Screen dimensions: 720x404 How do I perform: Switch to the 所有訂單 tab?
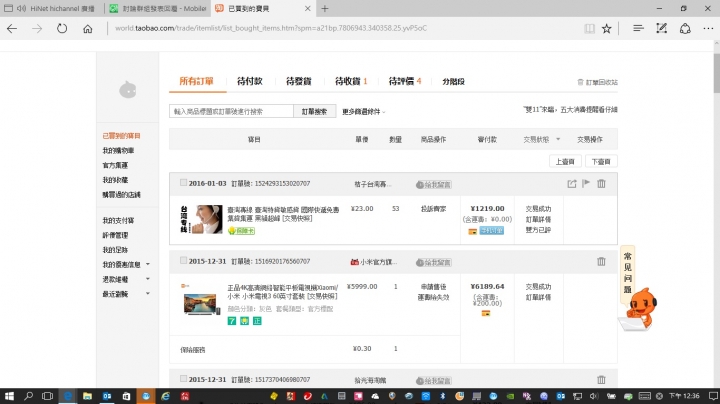click(197, 81)
